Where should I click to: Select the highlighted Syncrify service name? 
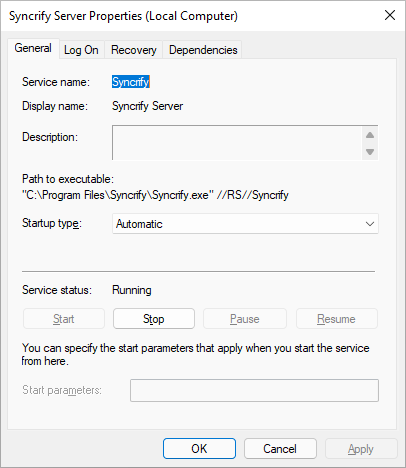131,82
